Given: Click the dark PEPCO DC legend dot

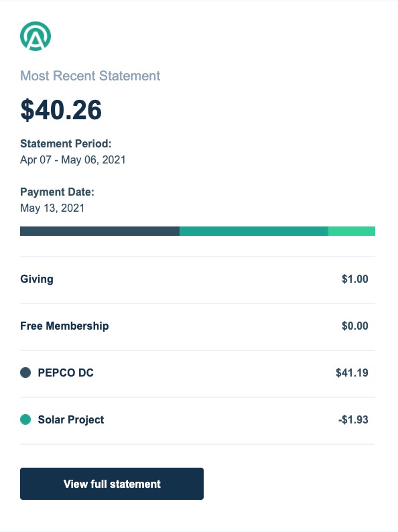Looking at the screenshot, I should tap(25, 373).
